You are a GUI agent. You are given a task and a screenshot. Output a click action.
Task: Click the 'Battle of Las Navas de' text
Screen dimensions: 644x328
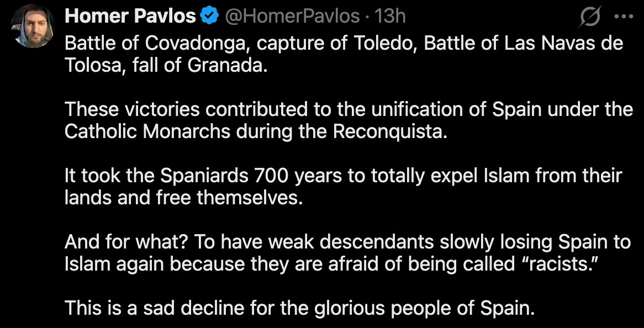[x=524, y=44]
